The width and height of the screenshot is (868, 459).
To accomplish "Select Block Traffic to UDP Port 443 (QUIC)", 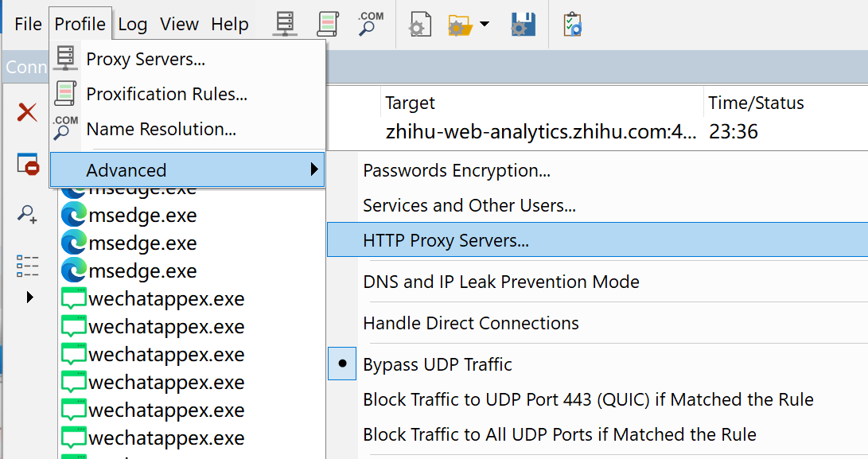I will pyautogui.click(x=588, y=399).
